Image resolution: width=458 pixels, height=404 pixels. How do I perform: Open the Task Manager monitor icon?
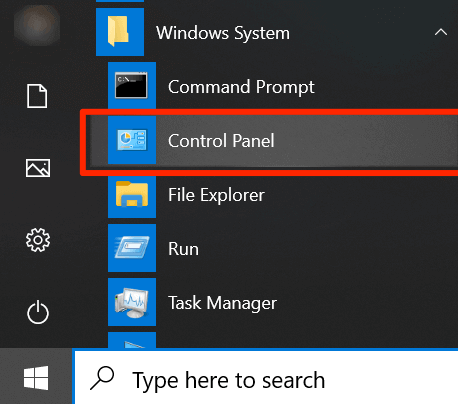click(x=132, y=302)
